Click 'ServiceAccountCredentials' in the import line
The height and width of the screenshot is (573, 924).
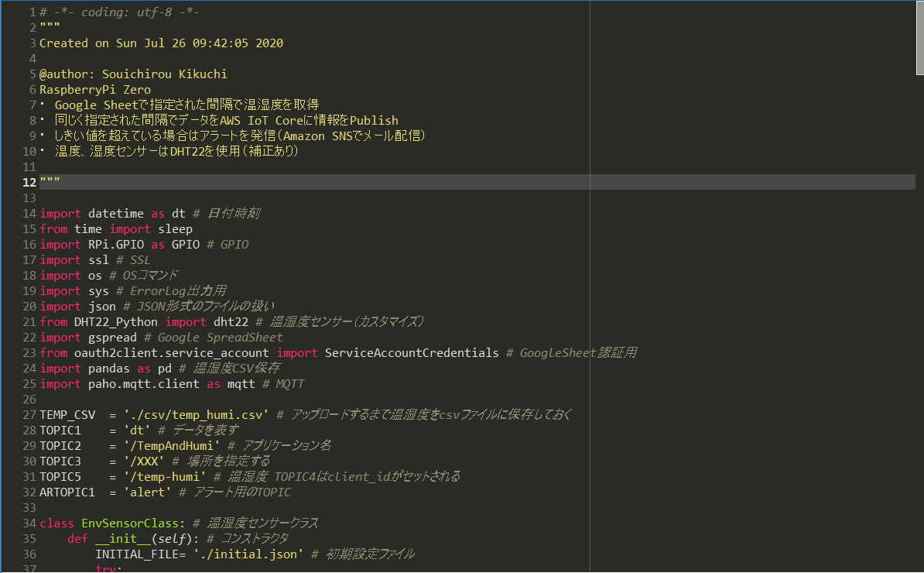click(411, 352)
